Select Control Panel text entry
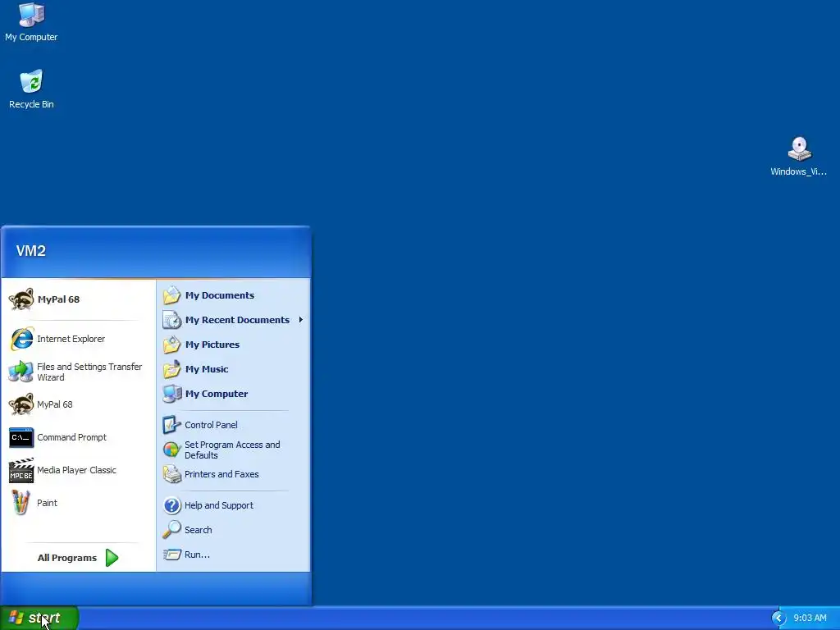The image size is (840, 630). [x=211, y=425]
